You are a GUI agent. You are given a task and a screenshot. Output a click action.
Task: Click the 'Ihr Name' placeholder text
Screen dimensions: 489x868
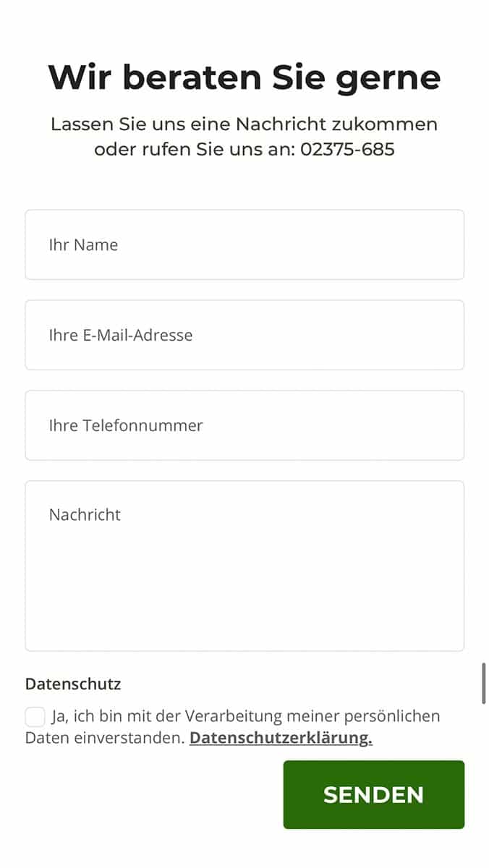(x=83, y=244)
